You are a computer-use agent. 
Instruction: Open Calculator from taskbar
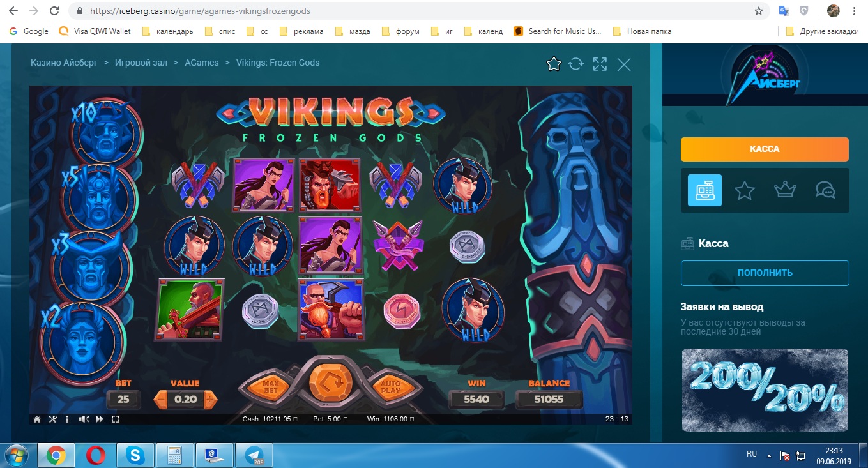tap(174, 455)
